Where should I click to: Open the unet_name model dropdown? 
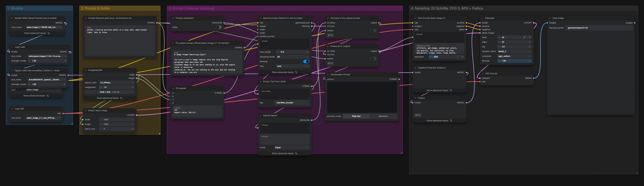tap(44, 27)
